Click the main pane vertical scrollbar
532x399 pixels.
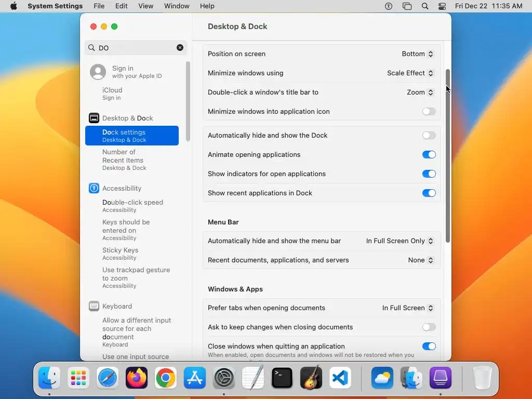point(447,156)
